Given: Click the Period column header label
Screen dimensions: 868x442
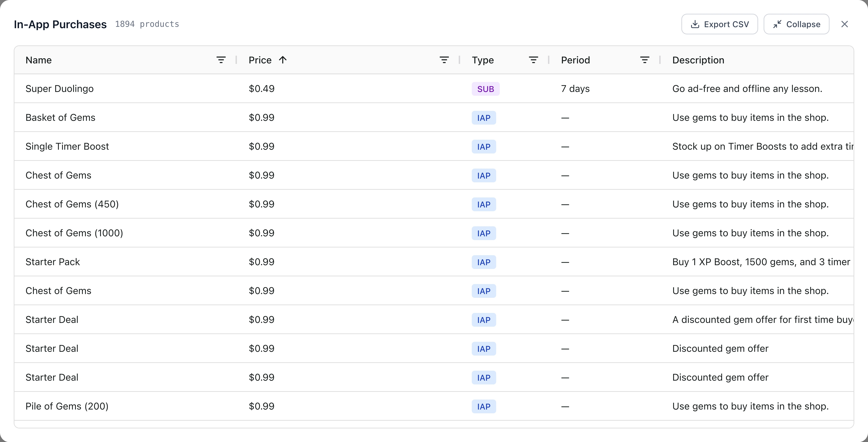Looking at the screenshot, I should pos(575,60).
